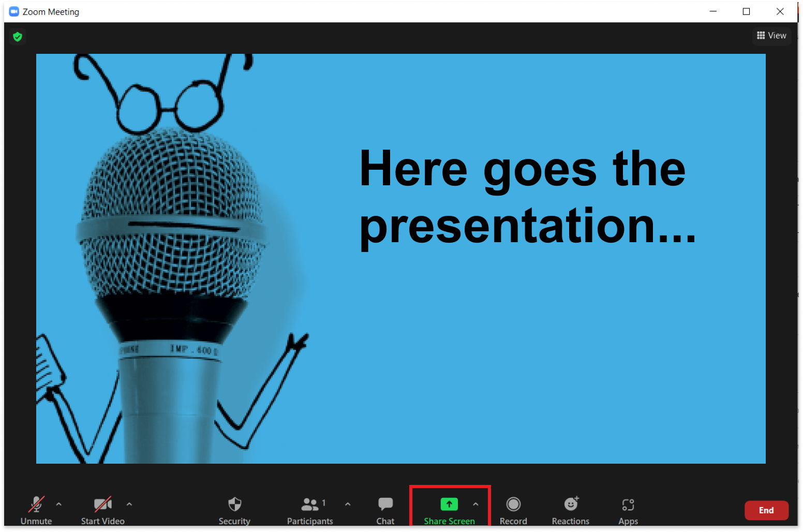Minimize the Zoom Meeting window

pyautogui.click(x=713, y=11)
